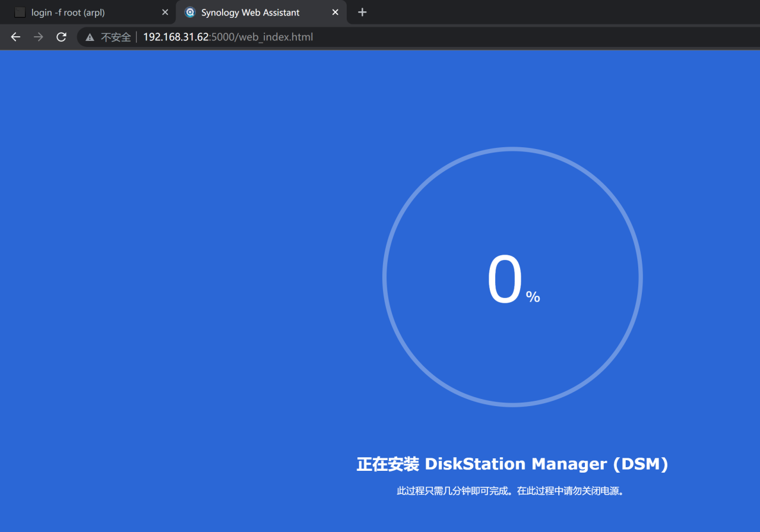
Task: Select the 'Synology Web Assistant' tab
Action: (x=249, y=12)
